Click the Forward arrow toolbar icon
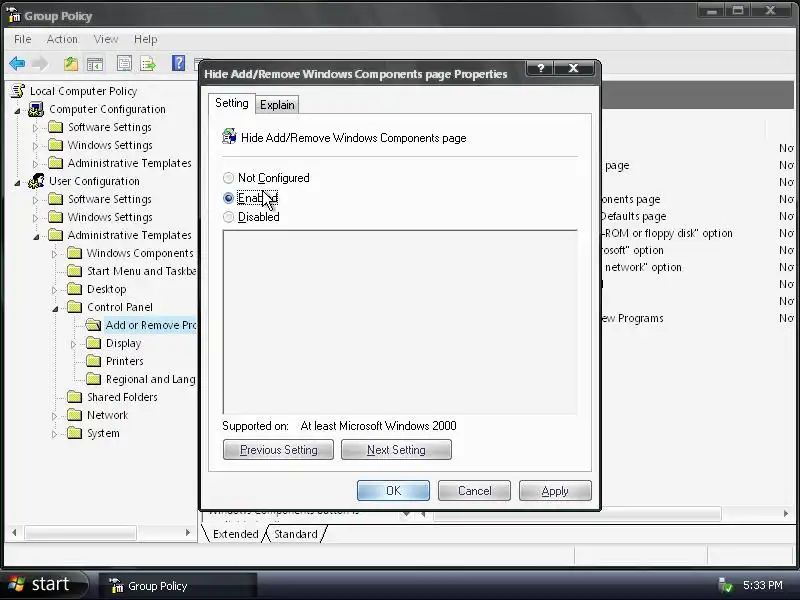Screen dimensions: 800x600 click(40, 64)
